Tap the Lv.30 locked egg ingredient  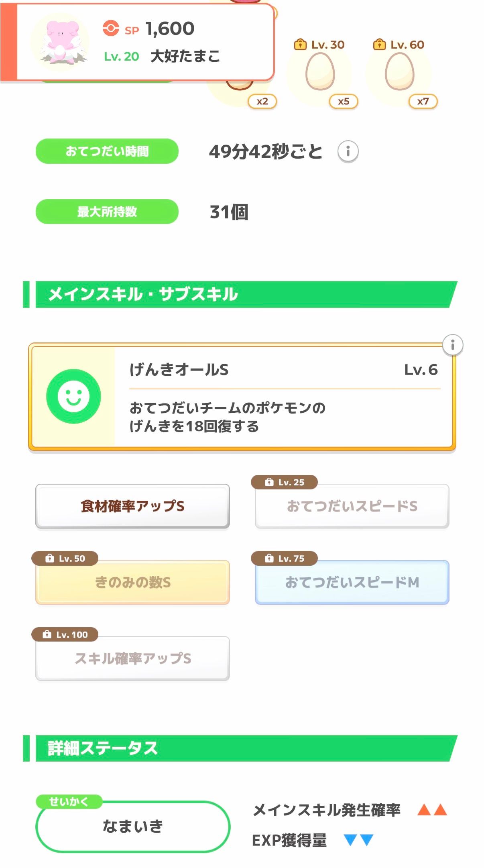click(320, 72)
